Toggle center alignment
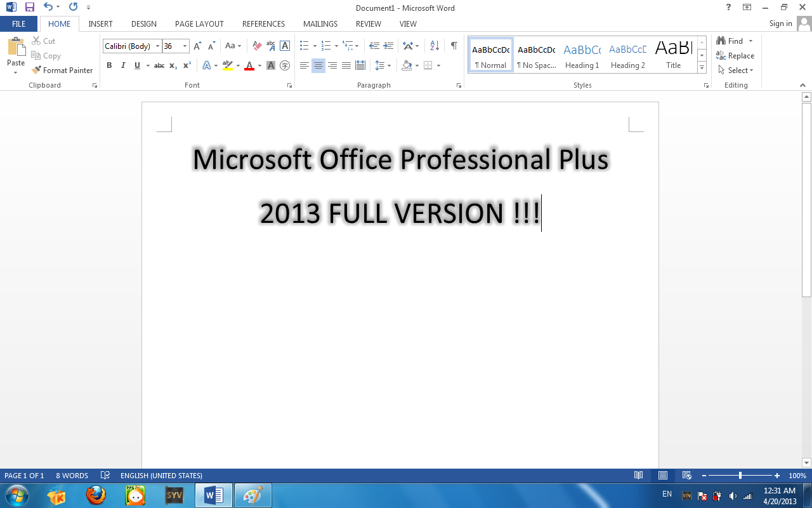Image resolution: width=812 pixels, height=508 pixels. [x=318, y=65]
